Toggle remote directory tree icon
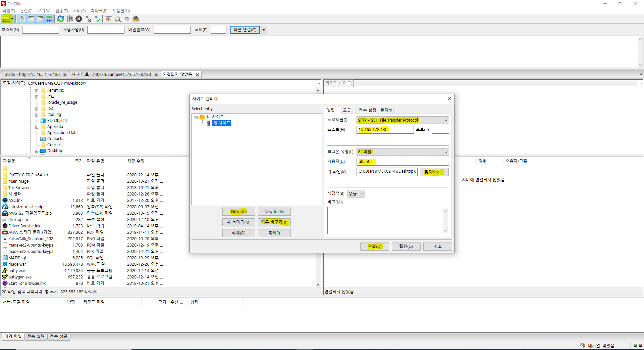The height and width of the screenshot is (350, 644). [40, 19]
